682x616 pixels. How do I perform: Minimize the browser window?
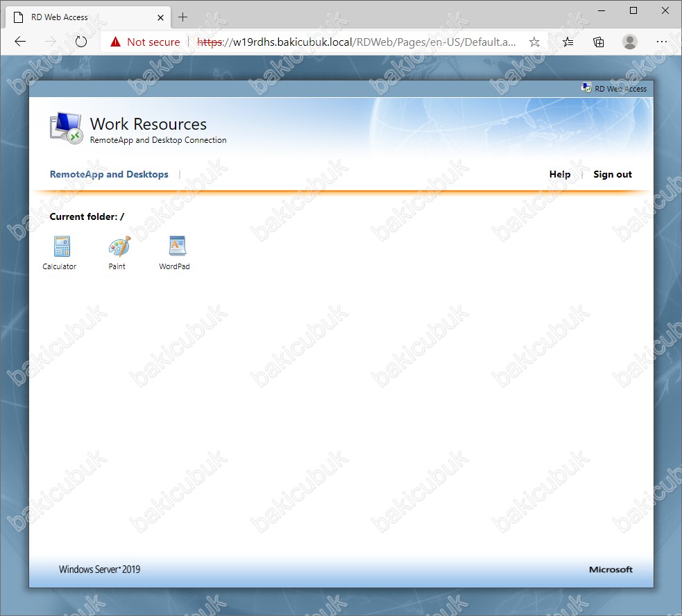pyautogui.click(x=602, y=10)
